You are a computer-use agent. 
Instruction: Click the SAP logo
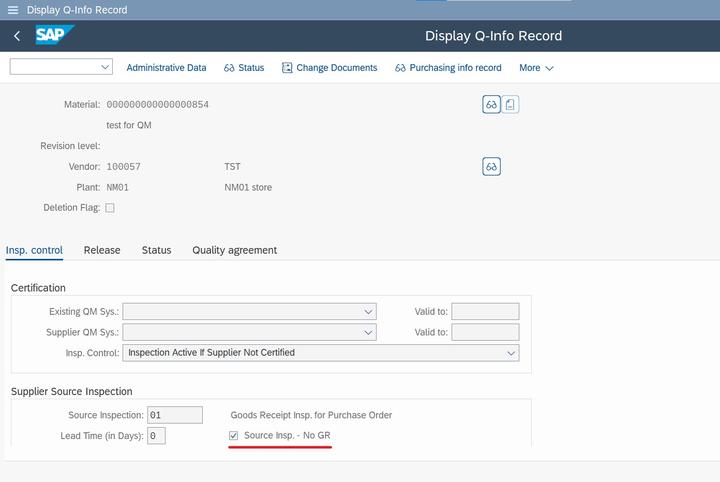tap(54, 36)
